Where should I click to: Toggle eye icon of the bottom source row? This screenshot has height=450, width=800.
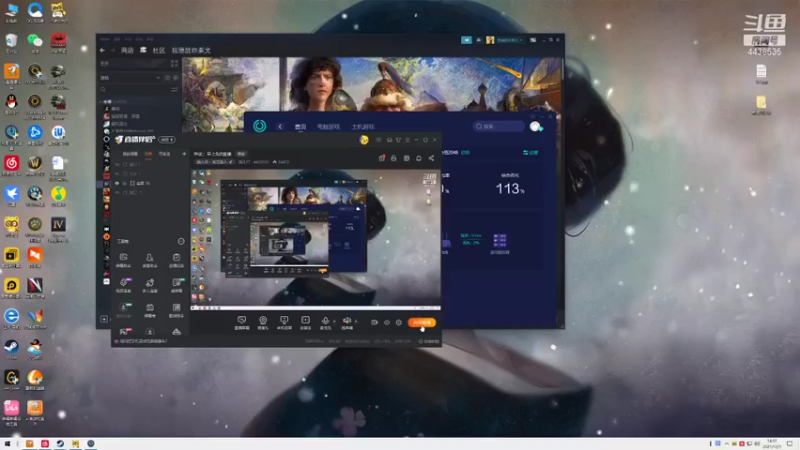[x=117, y=192]
